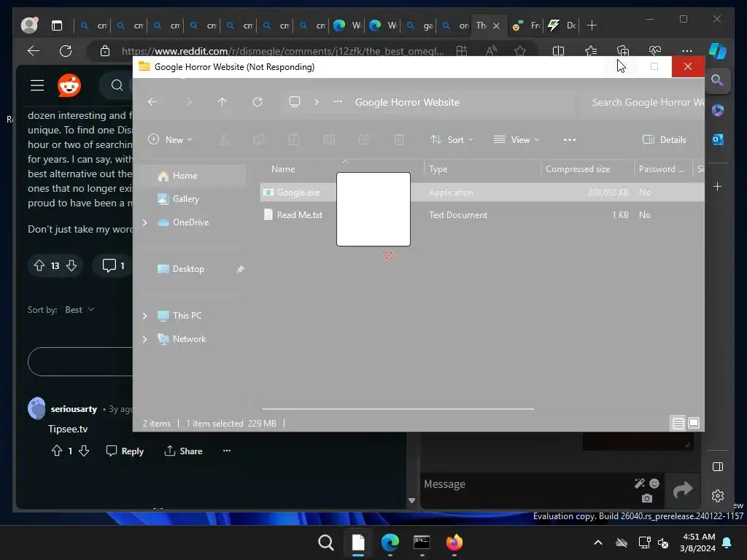747x560 pixels.
Task: Expand the OneDrive tree node
Action: click(x=145, y=222)
